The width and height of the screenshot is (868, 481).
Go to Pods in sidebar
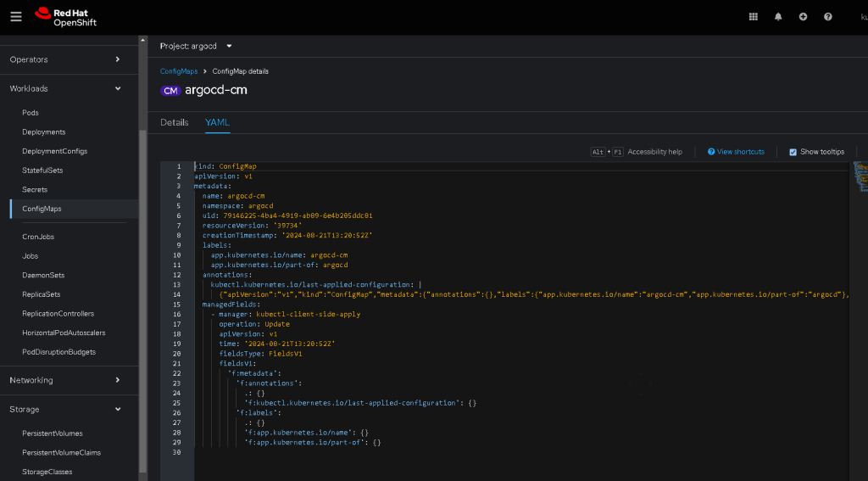(31, 113)
